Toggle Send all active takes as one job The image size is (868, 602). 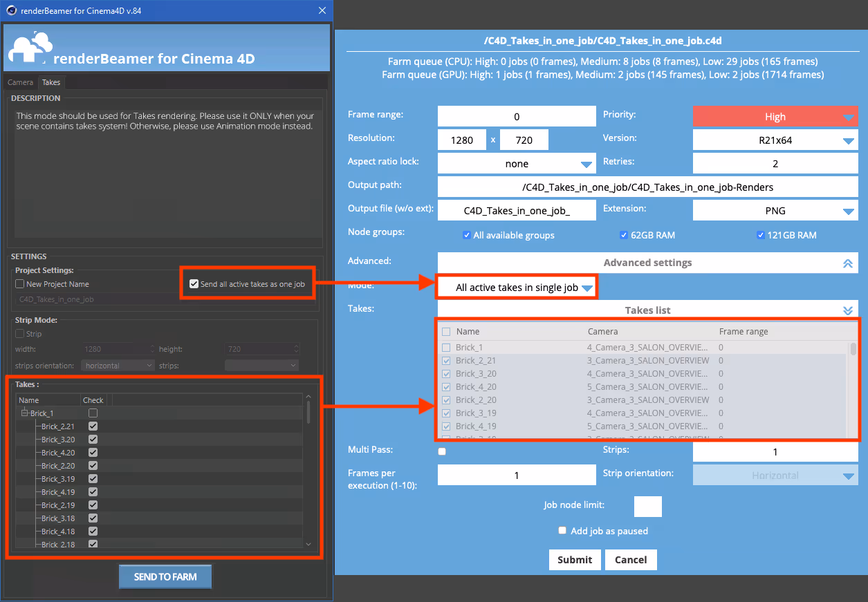pyautogui.click(x=194, y=283)
